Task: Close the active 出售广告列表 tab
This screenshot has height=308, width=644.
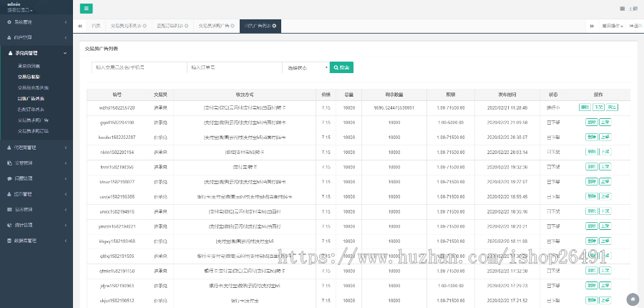Action: (274, 26)
